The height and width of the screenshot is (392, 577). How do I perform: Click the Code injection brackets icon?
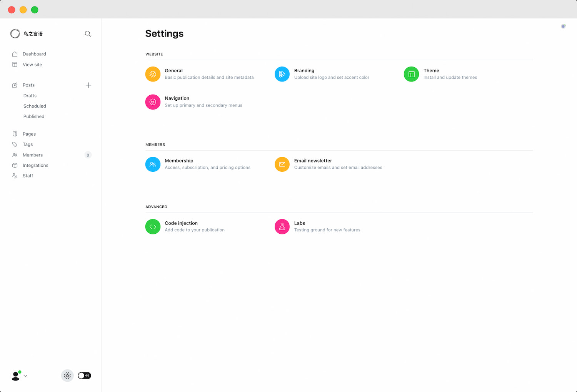click(153, 227)
